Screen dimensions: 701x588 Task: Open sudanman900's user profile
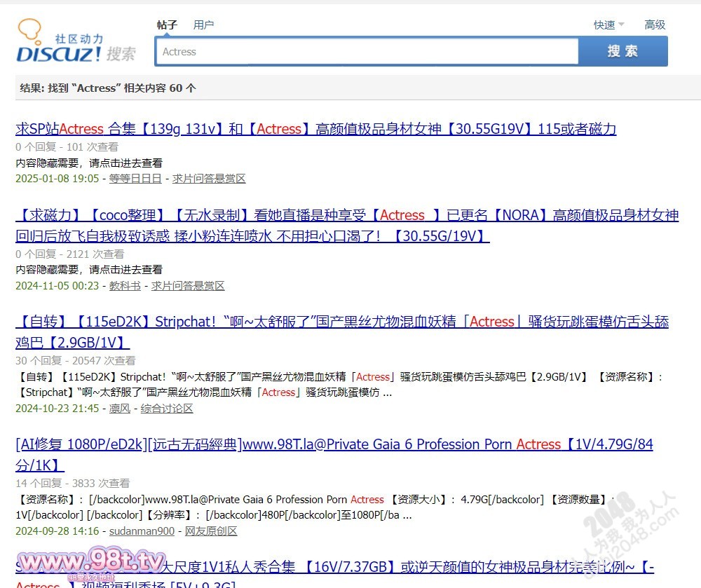pyautogui.click(x=142, y=531)
